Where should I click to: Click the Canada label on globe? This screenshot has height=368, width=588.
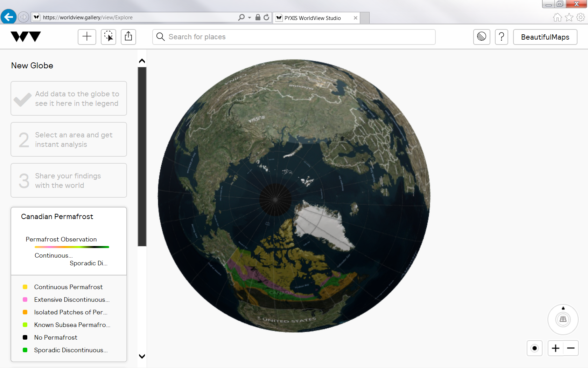tap(281, 292)
